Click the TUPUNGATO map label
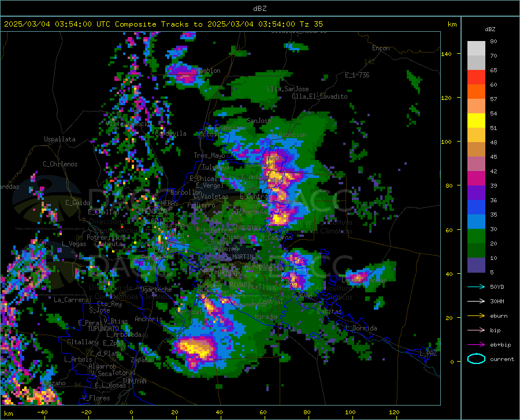 (103, 329)
